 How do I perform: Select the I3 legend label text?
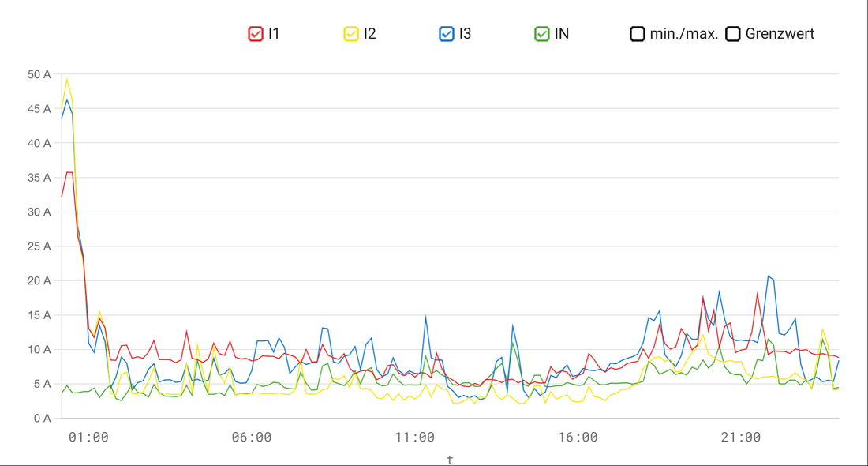(465, 34)
